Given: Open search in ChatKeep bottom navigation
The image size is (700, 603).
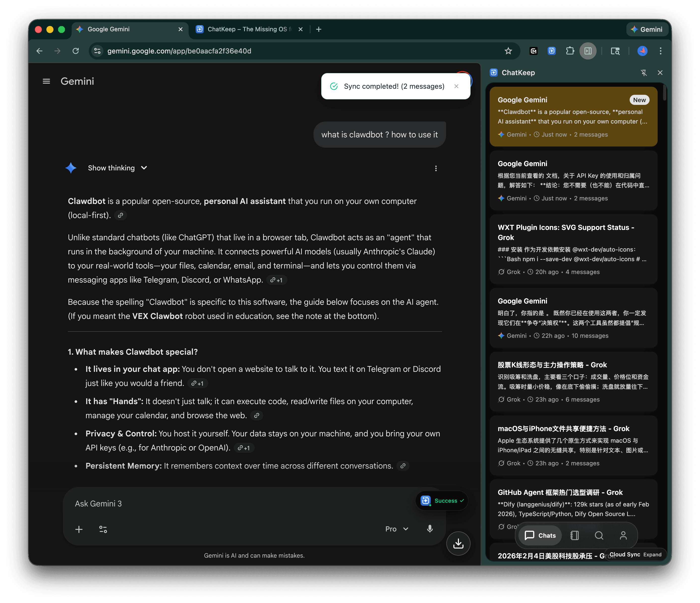Looking at the screenshot, I should pyautogui.click(x=599, y=535).
